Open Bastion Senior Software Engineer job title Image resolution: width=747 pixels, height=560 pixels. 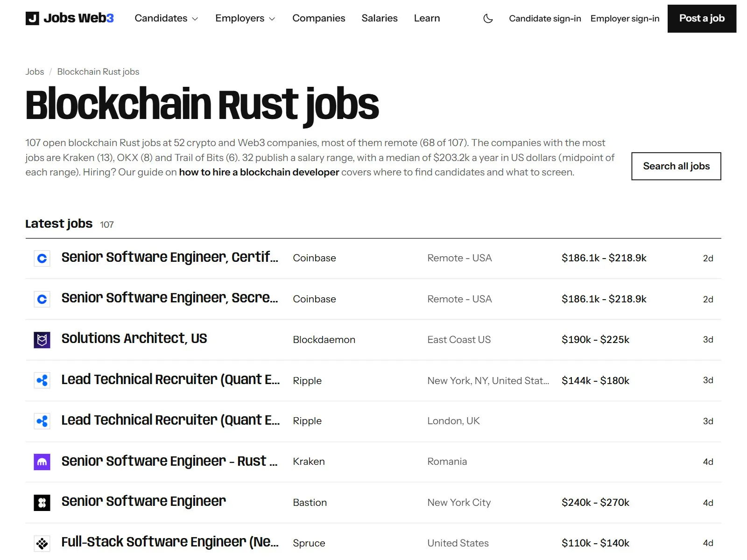tap(144, 501)
